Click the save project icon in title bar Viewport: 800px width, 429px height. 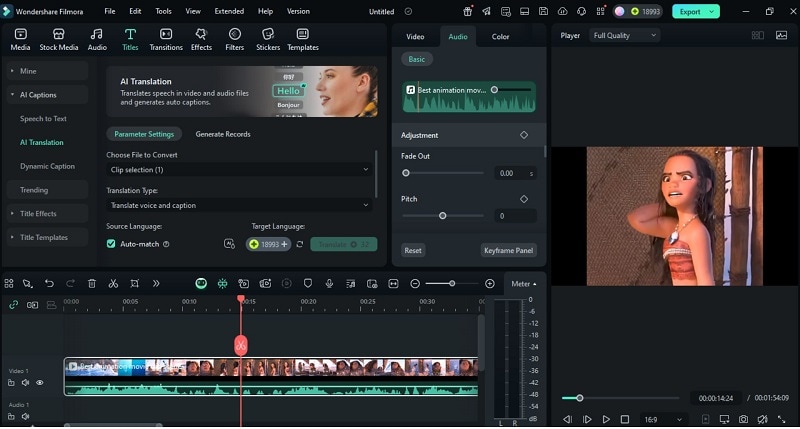(x=543, y=11)
